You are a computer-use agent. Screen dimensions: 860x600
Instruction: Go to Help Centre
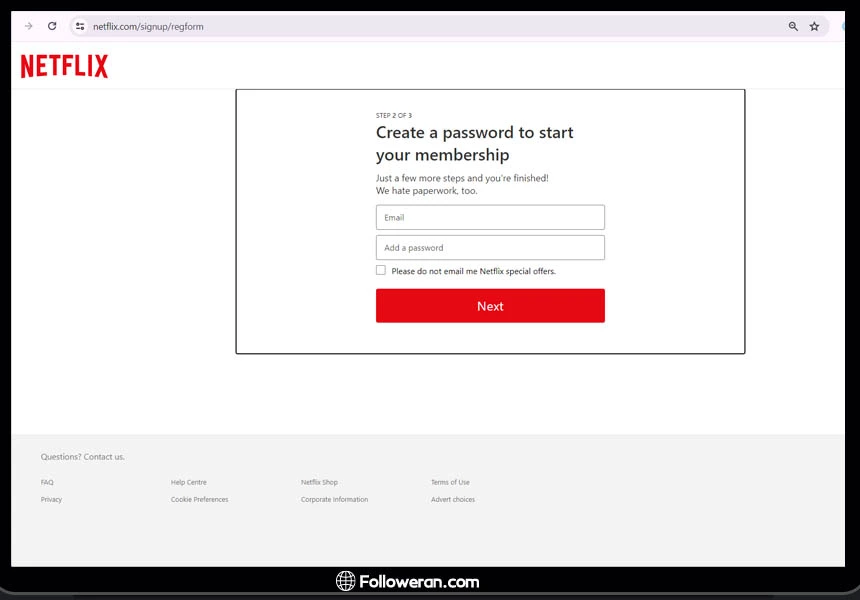(189, 482)
